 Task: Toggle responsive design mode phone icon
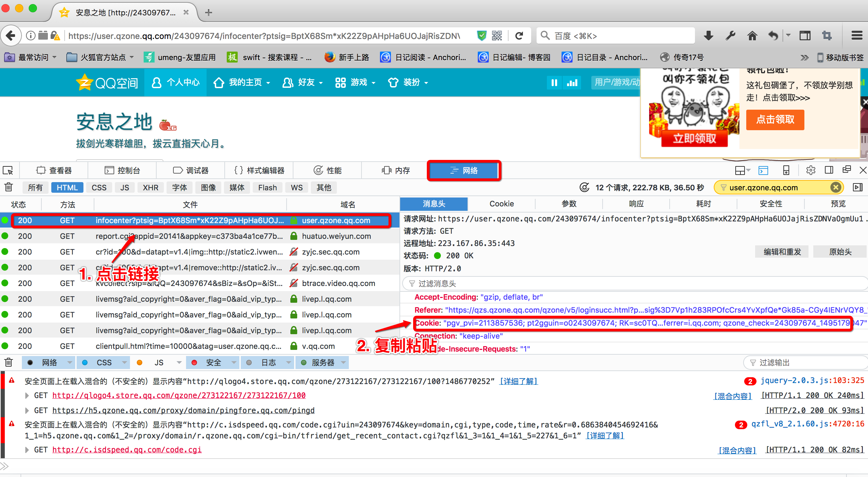click(786, 170)
